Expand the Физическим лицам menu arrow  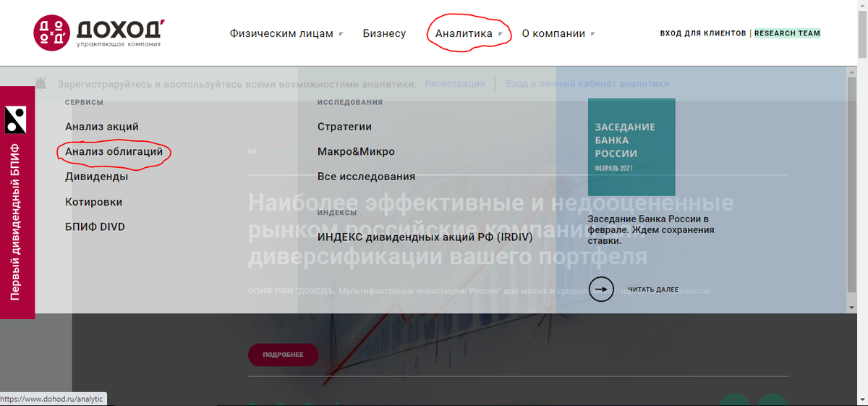pos(341,34)
